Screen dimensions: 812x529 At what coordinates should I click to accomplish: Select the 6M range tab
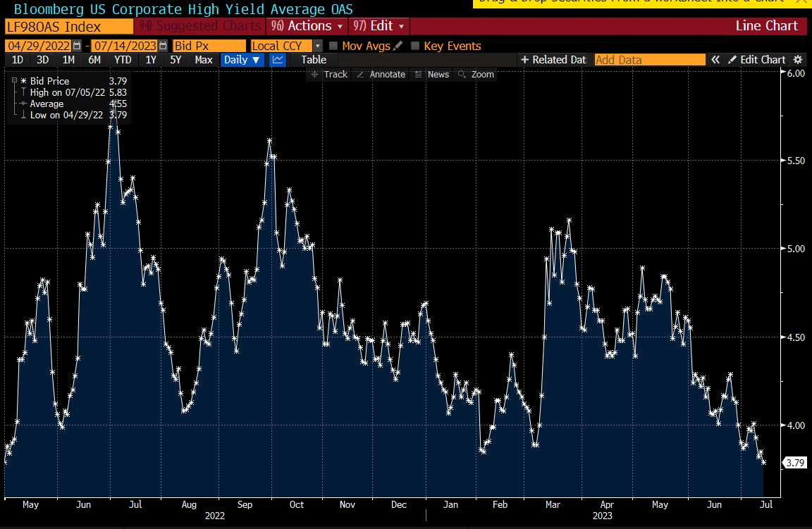pos(94,60)
